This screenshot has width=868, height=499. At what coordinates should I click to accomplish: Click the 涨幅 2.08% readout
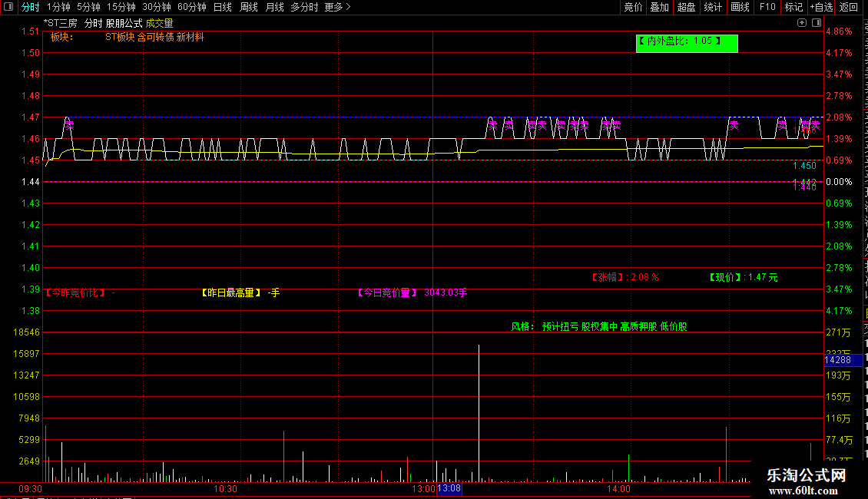[625, 277]
